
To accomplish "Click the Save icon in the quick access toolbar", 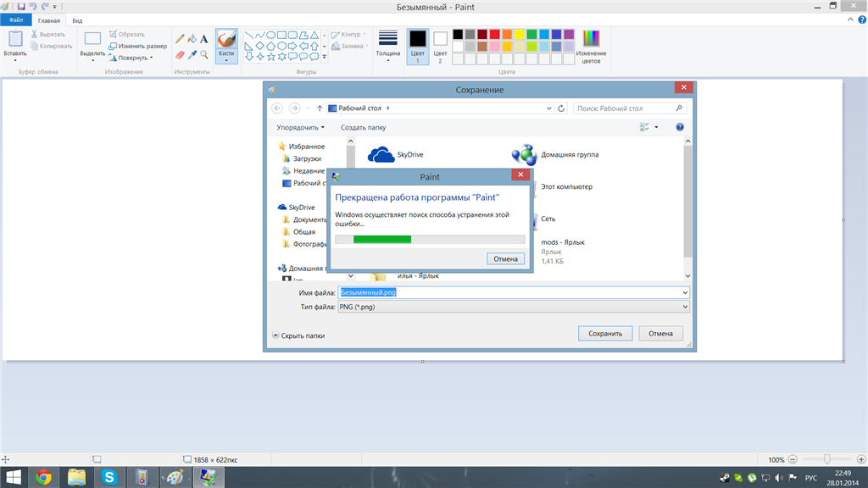I will pyautogui.click(x=21, y=7).
